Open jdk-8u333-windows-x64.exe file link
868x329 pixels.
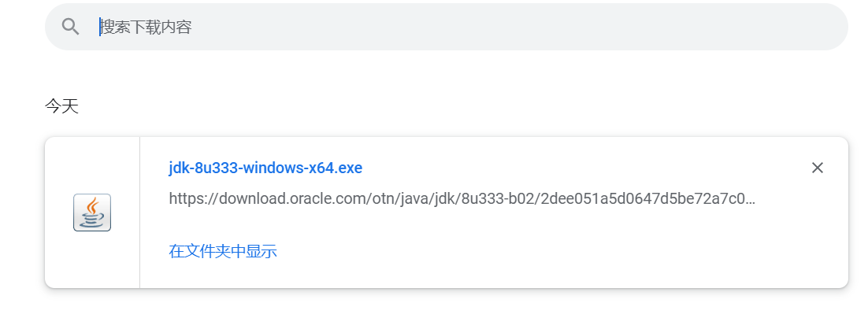(265, 168)
